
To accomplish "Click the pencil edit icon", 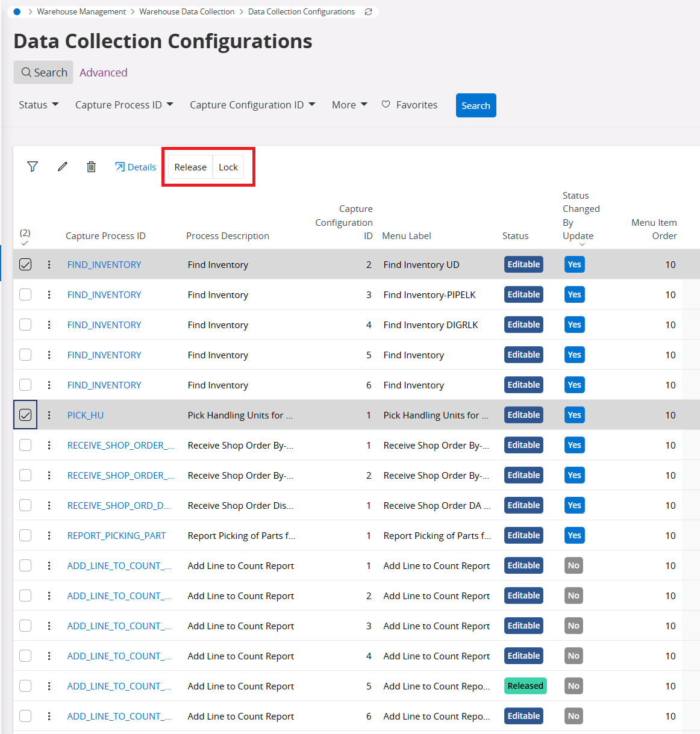I will 63,167.
